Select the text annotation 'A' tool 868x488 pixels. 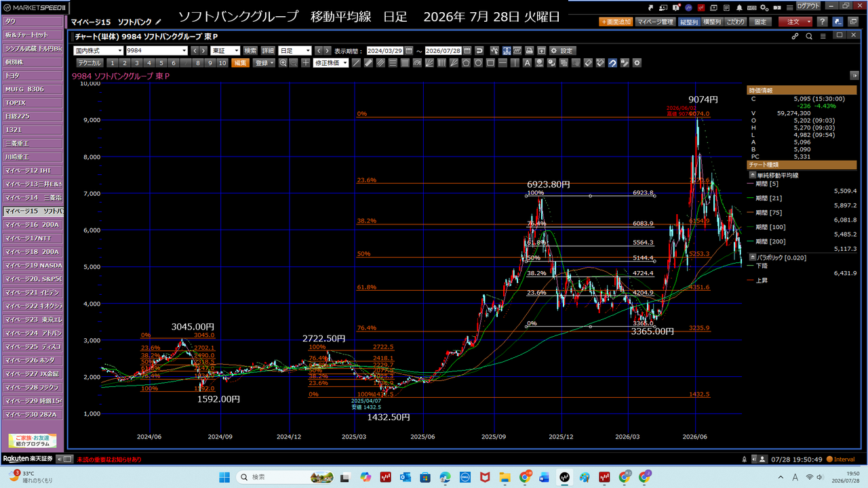[527, 63]
